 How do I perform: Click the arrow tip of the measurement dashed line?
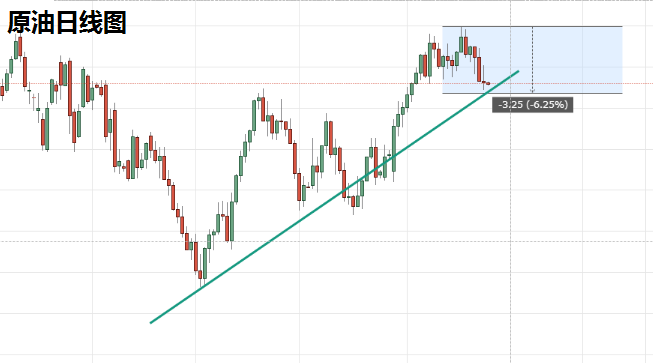[x=532, y=90]
